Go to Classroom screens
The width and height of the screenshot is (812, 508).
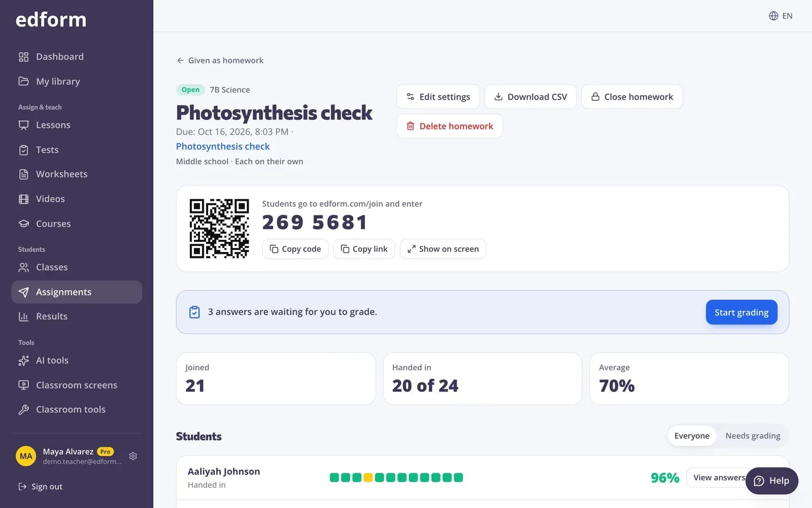pyautogui.click(x=77, y=385)
